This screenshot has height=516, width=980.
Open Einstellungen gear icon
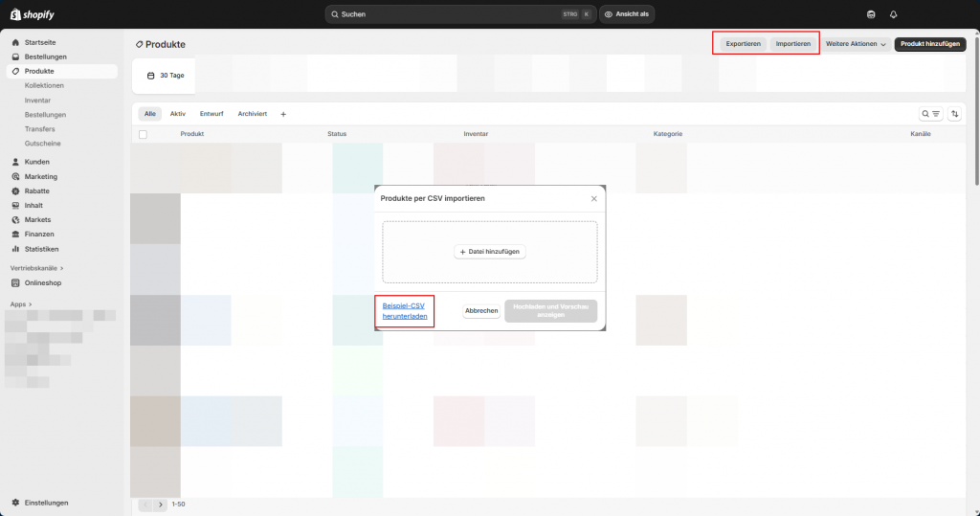coord(15,503)
